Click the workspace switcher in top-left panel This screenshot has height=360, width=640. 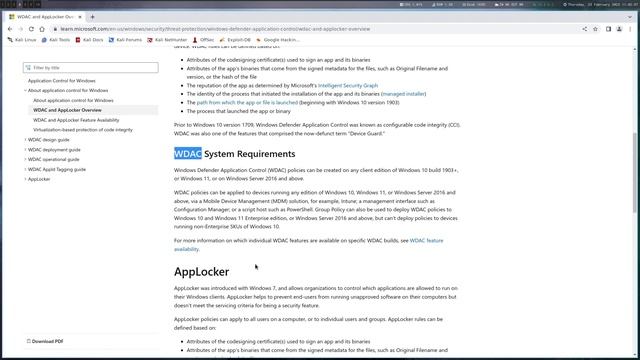point(21,4)
